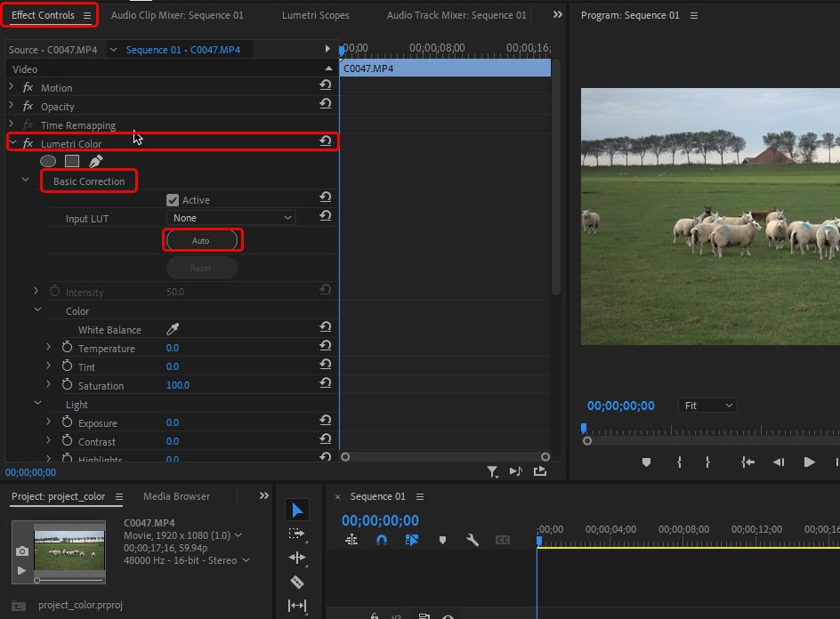Pick the White Balance eyedropper
The width and height of the screenshot is (840, 619).
173,329
